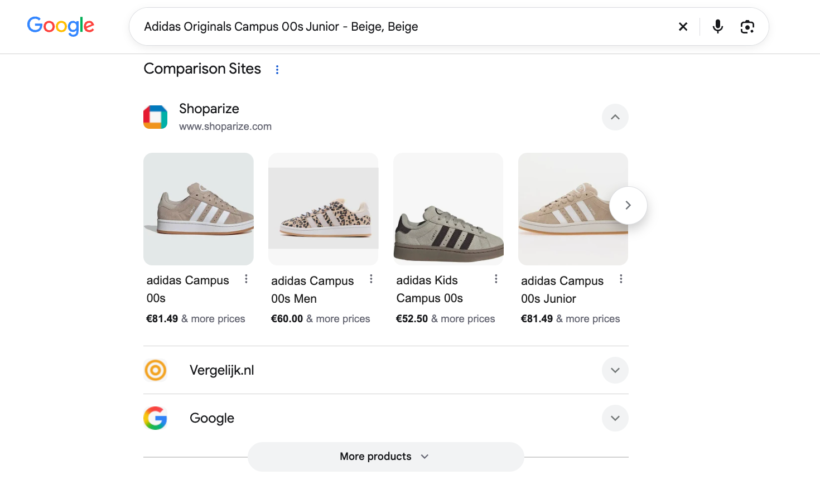Expand the Vergelijk.nl section

[615, 370]
